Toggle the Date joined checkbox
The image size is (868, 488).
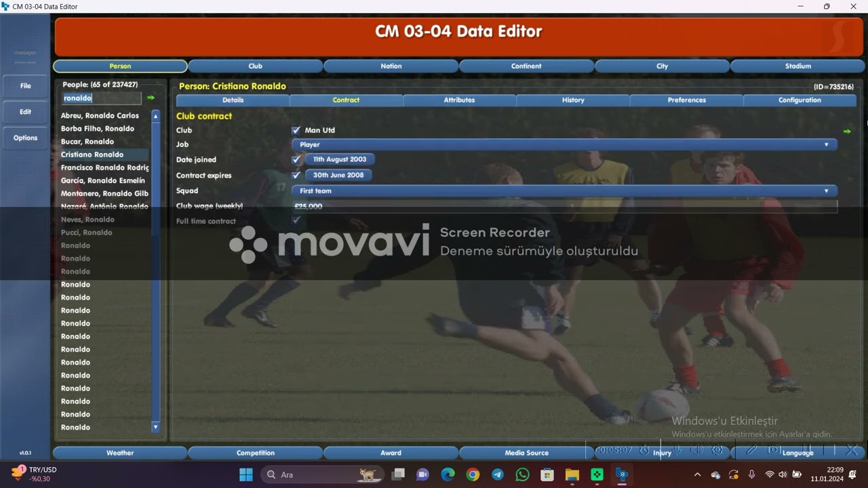[x=296, y=159]
